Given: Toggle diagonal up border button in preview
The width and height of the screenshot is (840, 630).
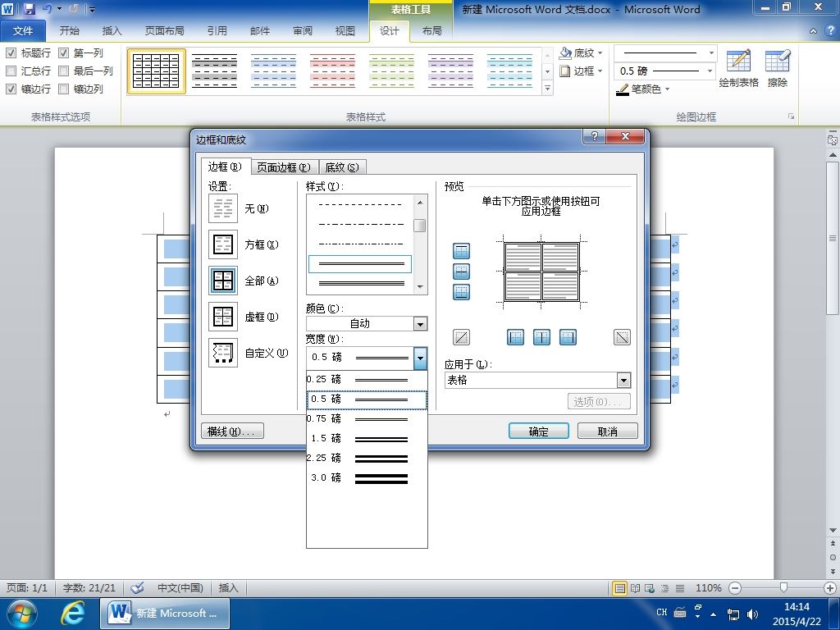Looking at the screenshot, I should click(x=461, y=337).
